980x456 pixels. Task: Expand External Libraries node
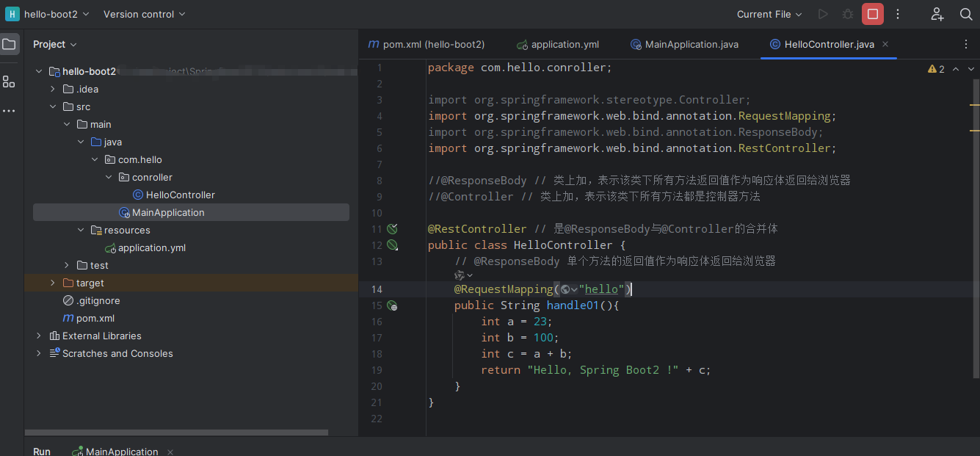click(x=39, y=336)
